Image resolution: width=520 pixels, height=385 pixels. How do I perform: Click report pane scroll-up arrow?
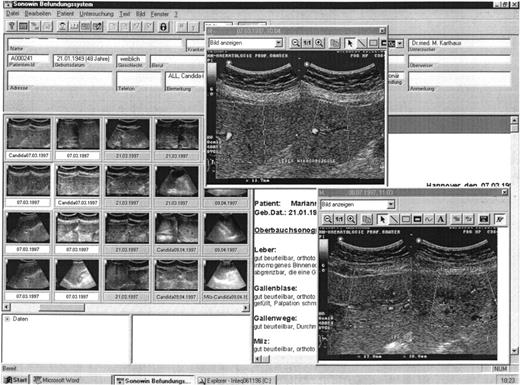pos(514,120)
